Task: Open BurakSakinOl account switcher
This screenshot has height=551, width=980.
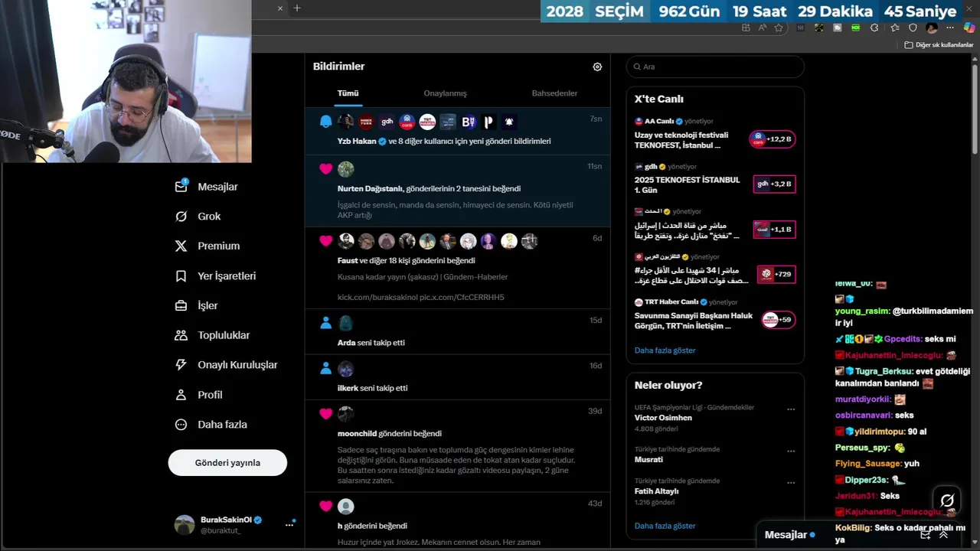Action: (x=235, y=525)
